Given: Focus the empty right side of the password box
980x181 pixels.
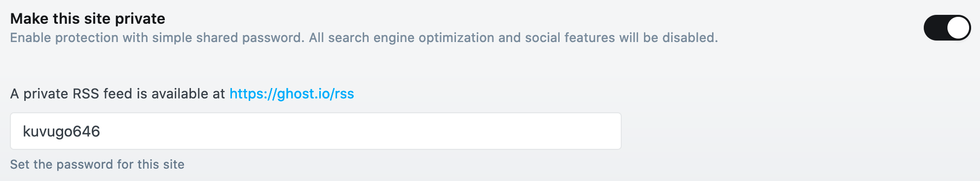Looking at the screenshot, I should (x=444, y=131).
